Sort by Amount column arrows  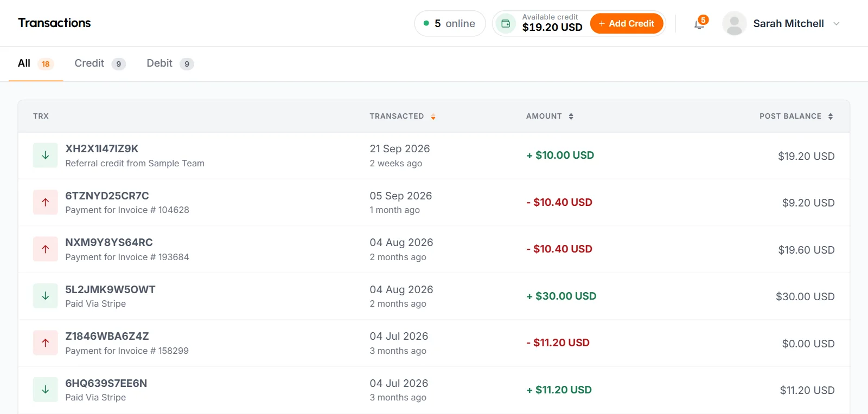click(571, 117)
